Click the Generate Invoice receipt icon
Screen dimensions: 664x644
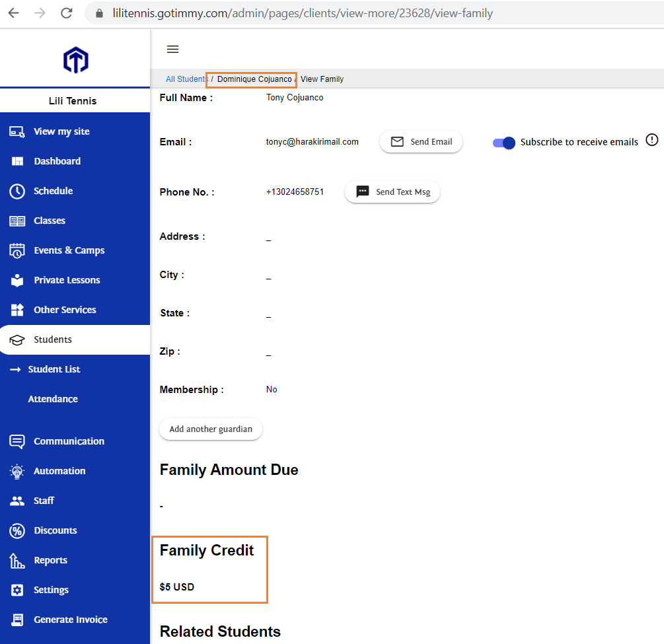coord(17,620)
